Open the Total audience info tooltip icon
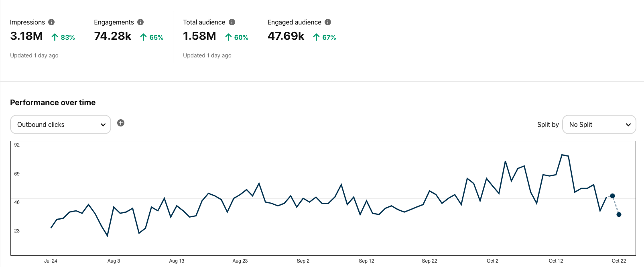 (232, 22)
